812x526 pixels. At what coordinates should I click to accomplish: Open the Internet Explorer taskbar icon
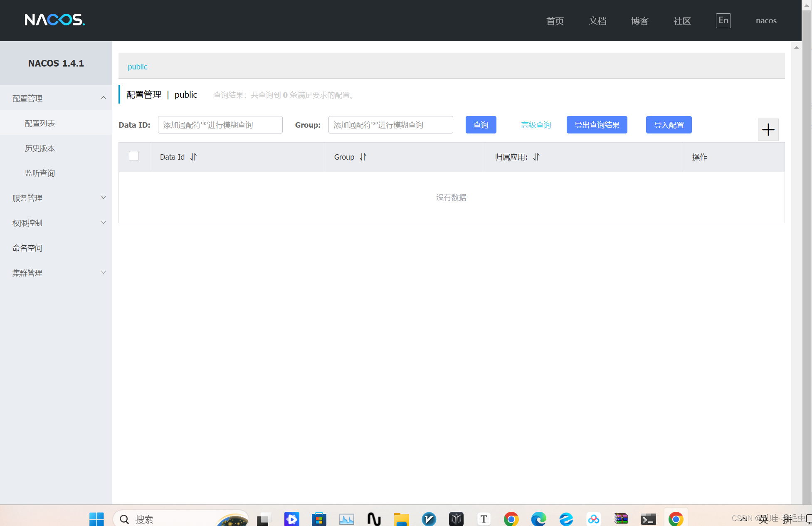[566, 519]
